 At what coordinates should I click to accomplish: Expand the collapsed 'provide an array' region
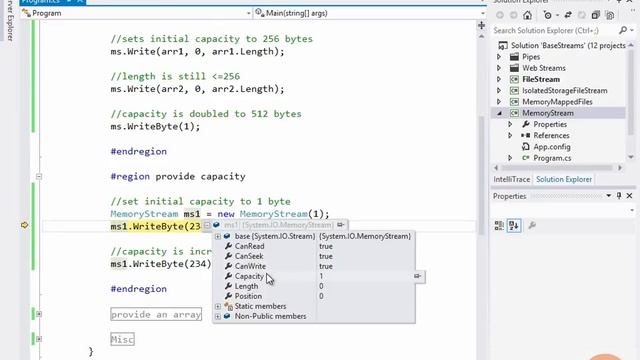[x=39, y=314]
